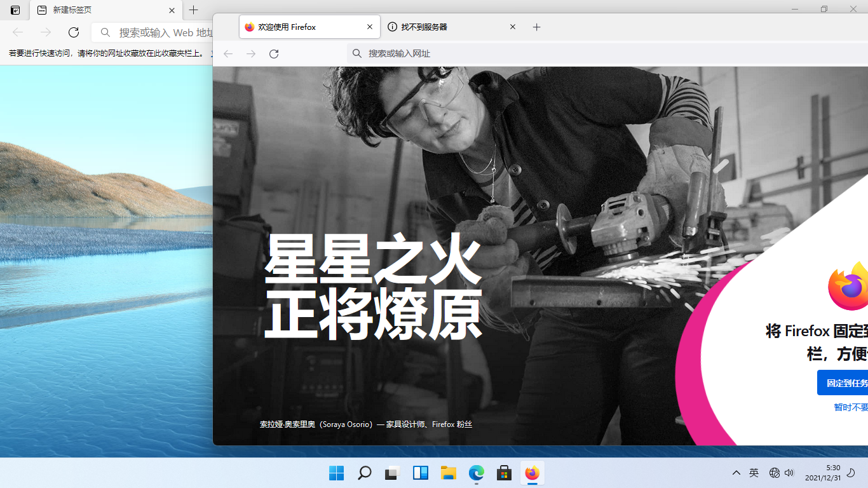Screen dimensions: 868x488
Task: Open taskbar Search
Action: (365, 473)
